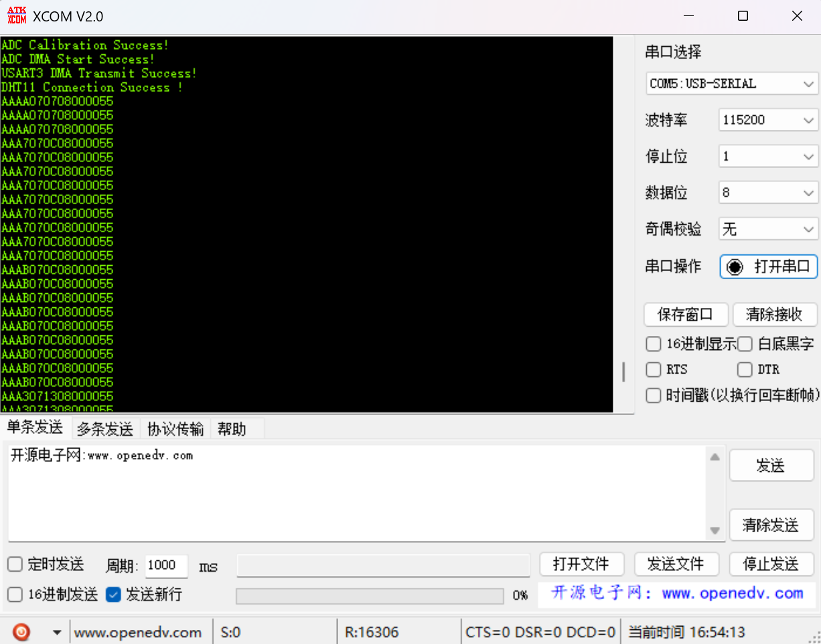Open the 协议传输 tab
Screen dimensions: 821x644
[x=175, y=429]
